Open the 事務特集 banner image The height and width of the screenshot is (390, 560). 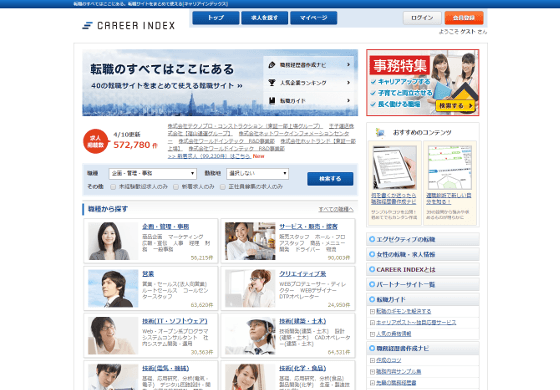pyautogui.click(x=422, y=82)
